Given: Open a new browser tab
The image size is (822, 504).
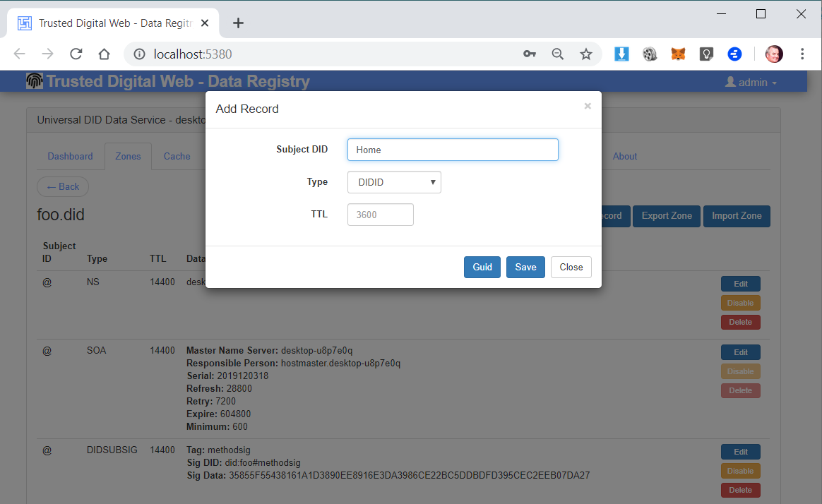Looking at the screenshot, I should (x=238, y=23).
